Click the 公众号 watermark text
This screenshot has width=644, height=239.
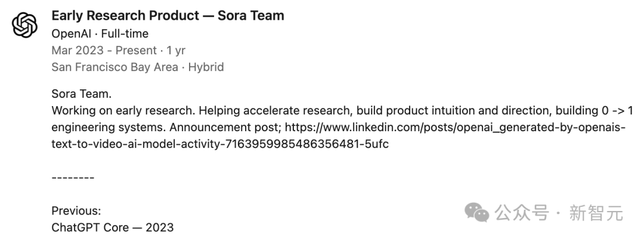pos(522,213)
